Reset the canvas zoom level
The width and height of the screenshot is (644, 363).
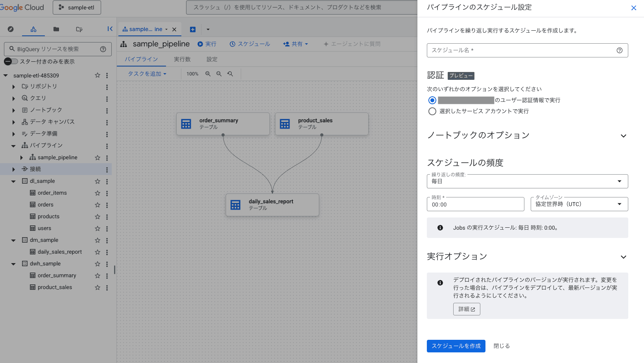click(231, 74)
